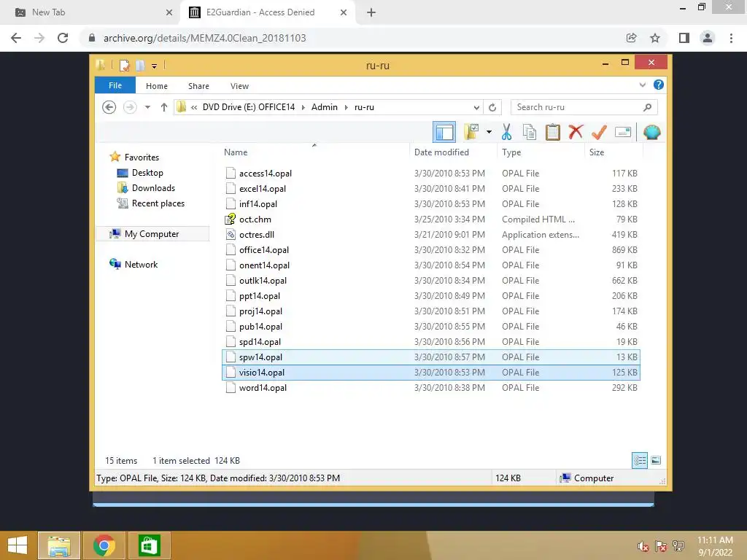Screen dimensions: 747x560
Task: Open the View ribbon tab
Action: point(239,86)
